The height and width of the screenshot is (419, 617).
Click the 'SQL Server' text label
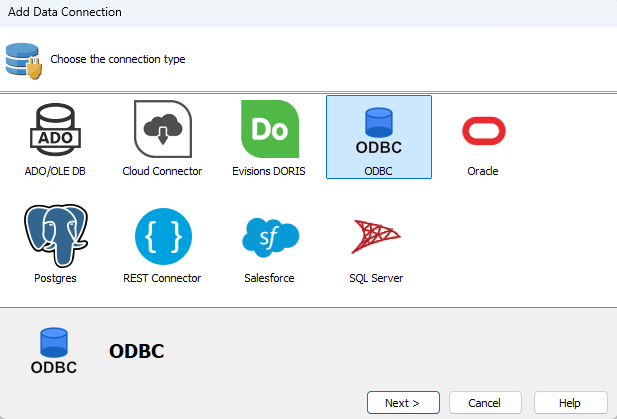376,278
